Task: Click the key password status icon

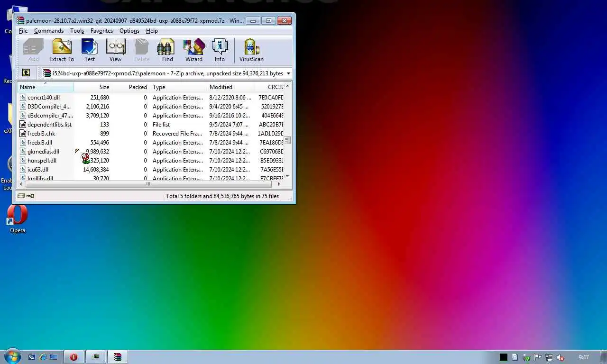Action: point(30,196)
